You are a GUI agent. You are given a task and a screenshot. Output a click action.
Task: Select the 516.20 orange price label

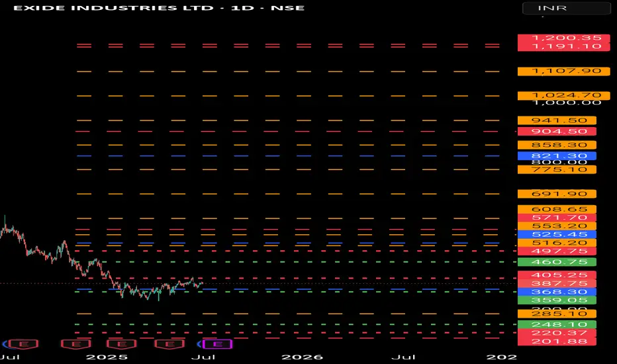click(557, 243)
